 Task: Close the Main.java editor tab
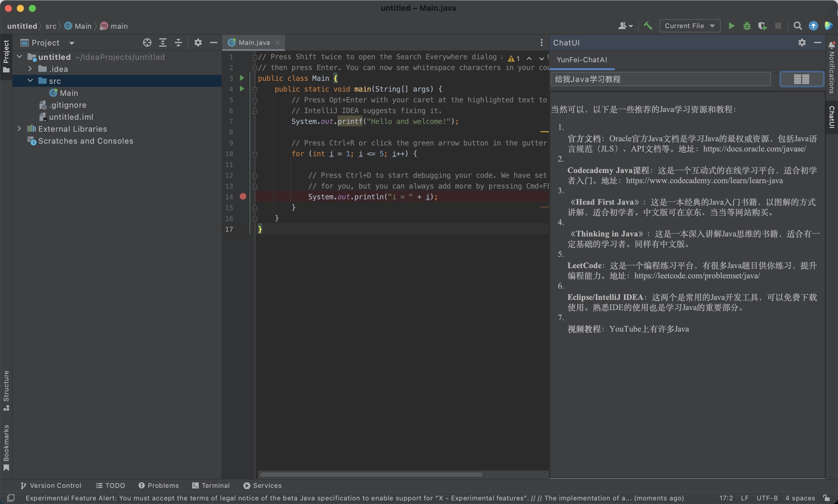[278, 42]
